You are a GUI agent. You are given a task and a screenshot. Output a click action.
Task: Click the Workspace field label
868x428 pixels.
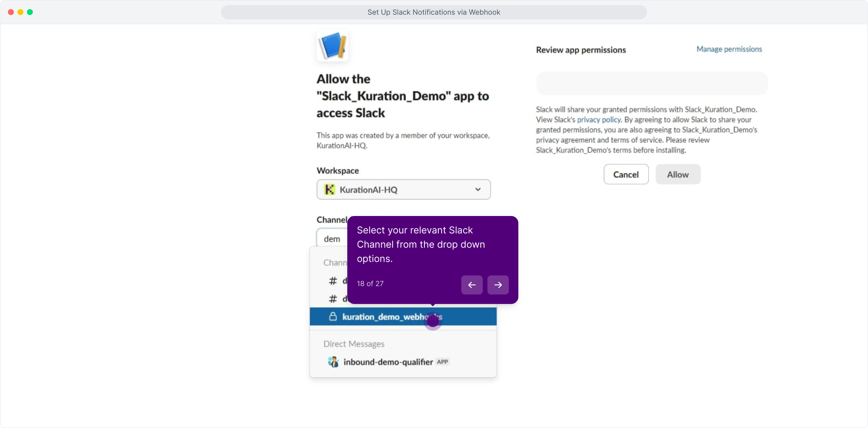pos(338,171)
